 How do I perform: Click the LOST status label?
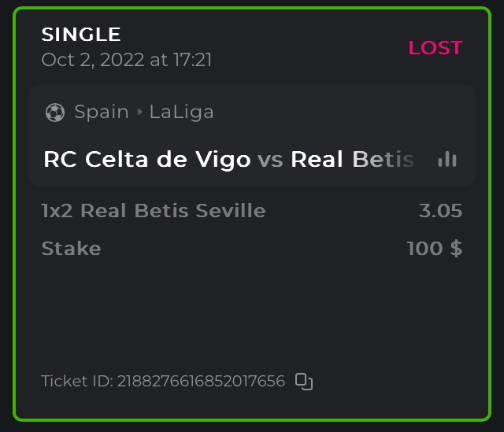435,48
